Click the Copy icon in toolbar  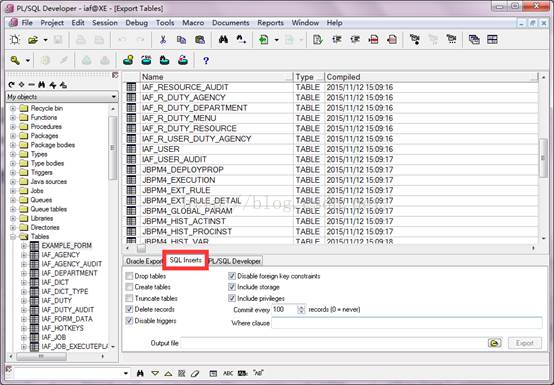181,40
